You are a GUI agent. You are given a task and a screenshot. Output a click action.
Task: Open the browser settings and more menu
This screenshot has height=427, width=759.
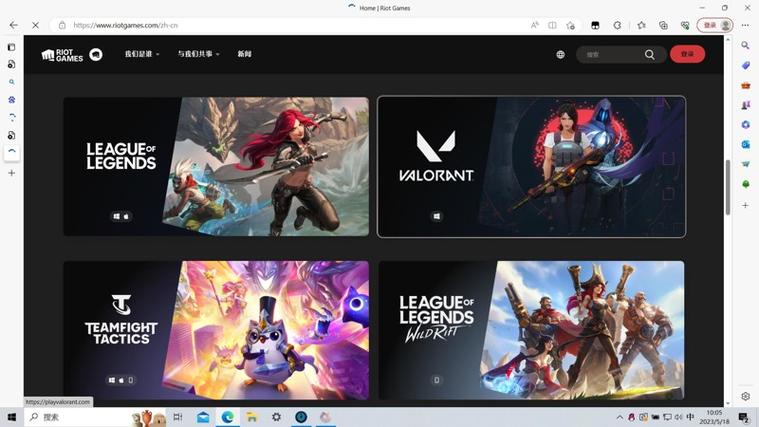tap(745, 25)
